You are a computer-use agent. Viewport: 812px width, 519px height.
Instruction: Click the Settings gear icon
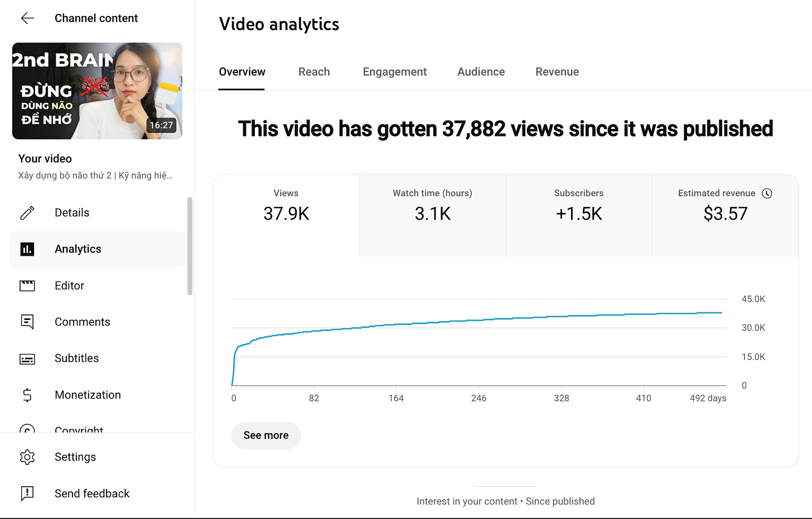click(27, 457)
